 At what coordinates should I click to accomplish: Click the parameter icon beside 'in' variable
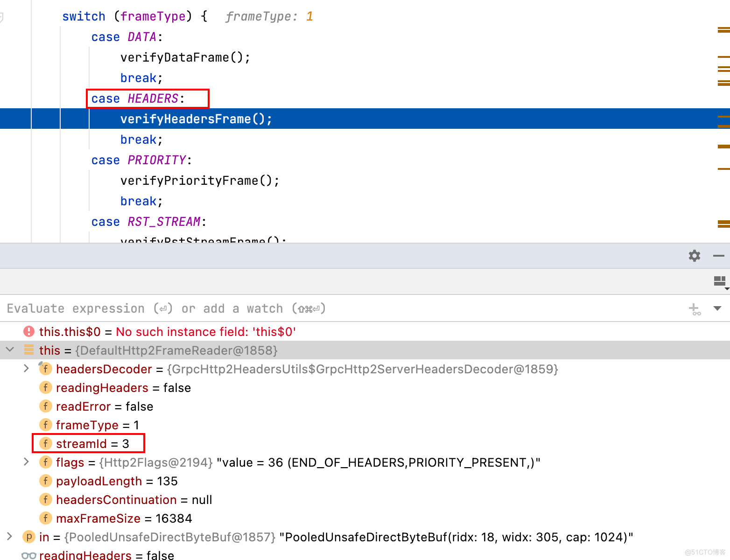[x=29, y=537]
